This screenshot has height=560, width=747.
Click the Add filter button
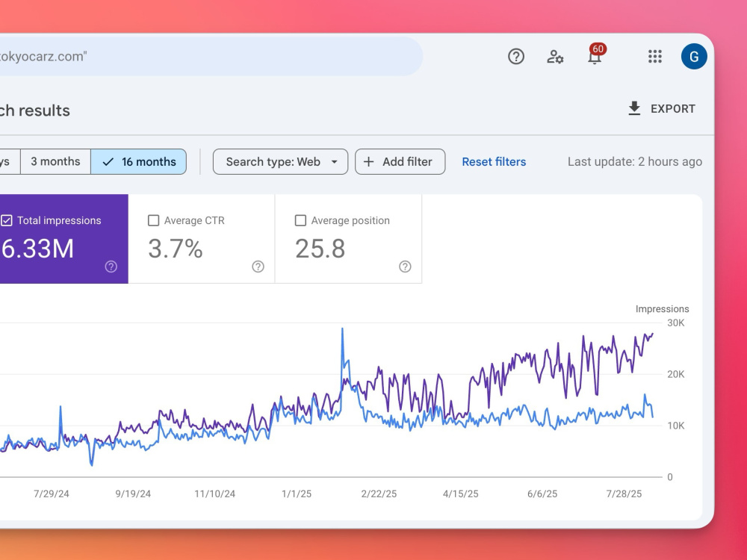pos(400,162)
